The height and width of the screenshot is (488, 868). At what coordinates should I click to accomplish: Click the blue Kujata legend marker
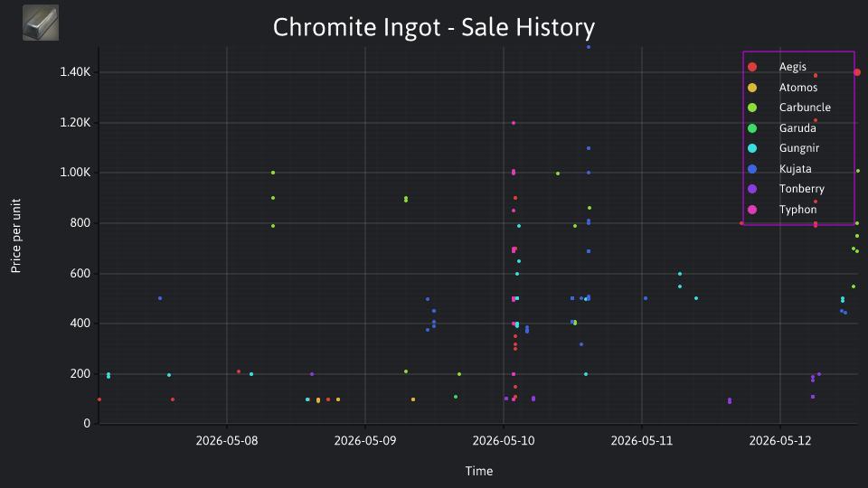752,169
